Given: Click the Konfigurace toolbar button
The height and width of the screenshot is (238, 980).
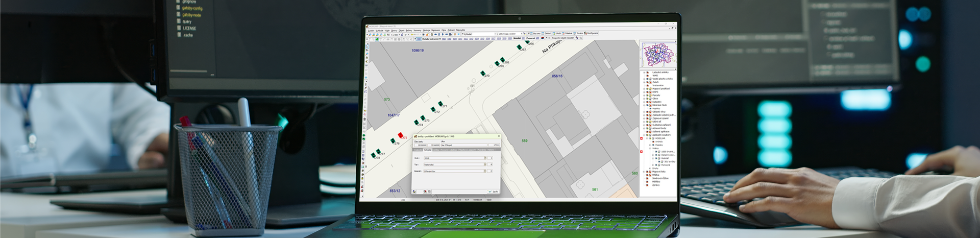Looking at the screenshot, I should tap(591, 33).
